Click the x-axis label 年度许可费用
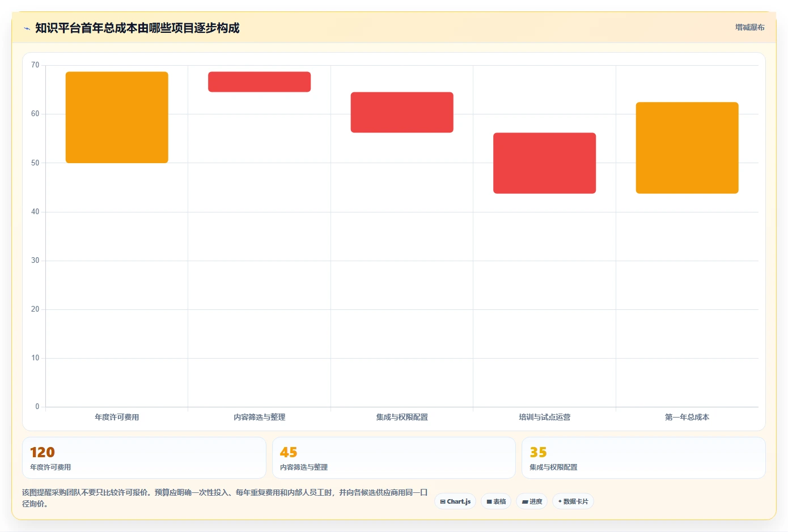The height and width of the screenshot is (532, 788). click(117, 417)
